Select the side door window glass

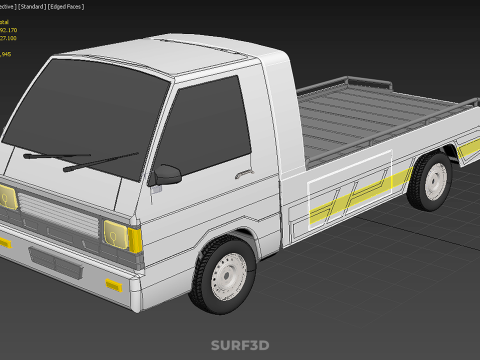pyautogui.click(x=208, y=127)
